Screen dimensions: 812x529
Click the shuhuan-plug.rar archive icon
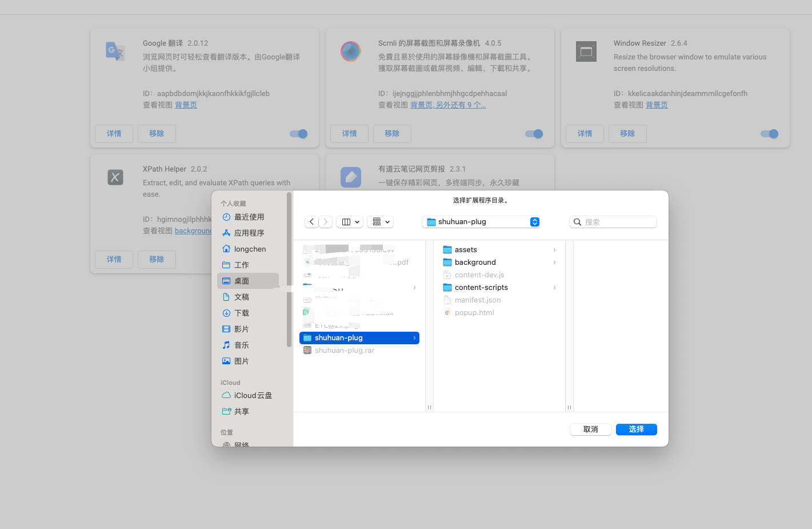[x=307, y=351]
